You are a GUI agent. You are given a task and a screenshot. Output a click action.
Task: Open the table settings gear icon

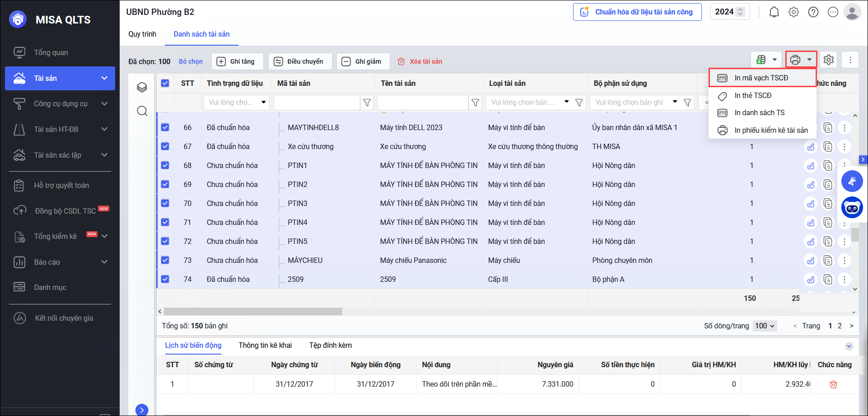coord(828,60)
